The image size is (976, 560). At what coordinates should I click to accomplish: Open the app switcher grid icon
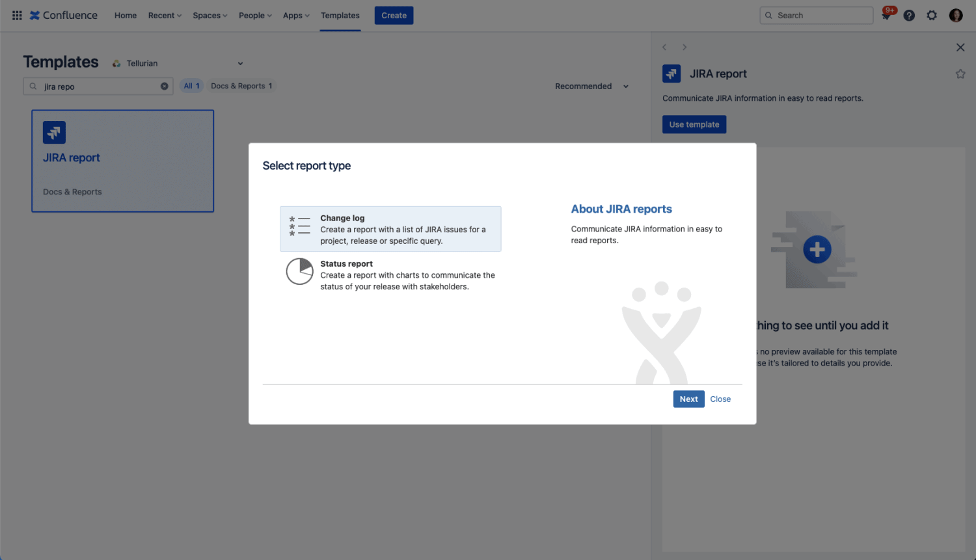[17, 16]
